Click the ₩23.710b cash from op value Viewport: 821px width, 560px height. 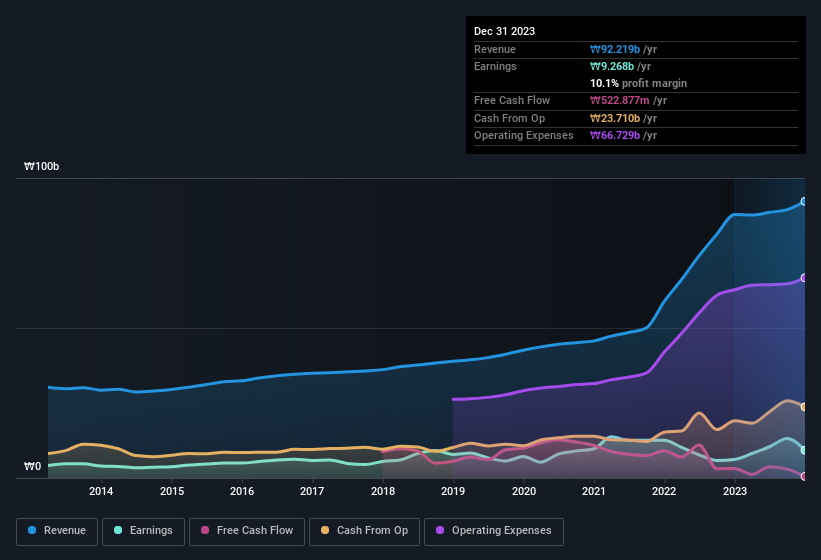615,118
